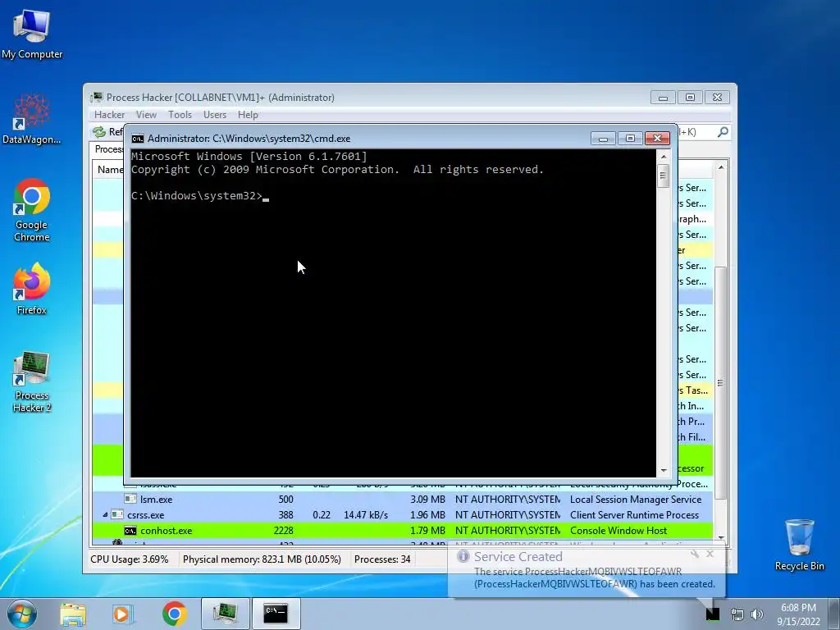Open the My Computer desktop icon
The image size is (840, 630).
(32, 34)
